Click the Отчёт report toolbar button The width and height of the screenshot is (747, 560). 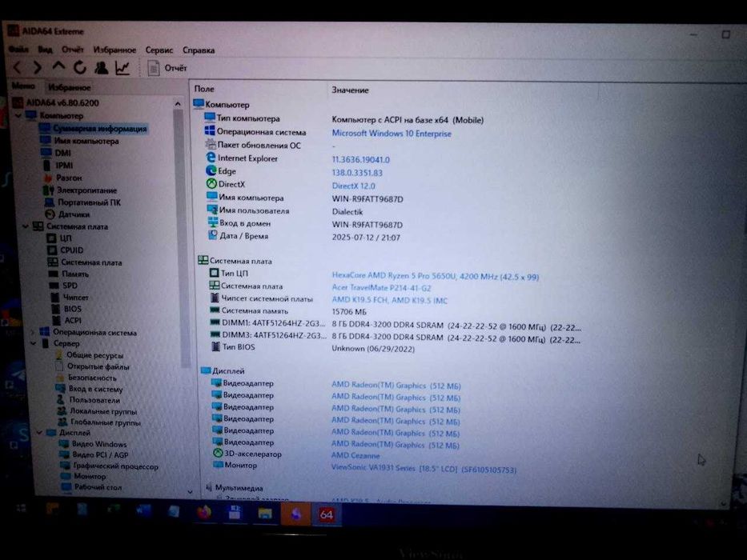click(167, 69)
